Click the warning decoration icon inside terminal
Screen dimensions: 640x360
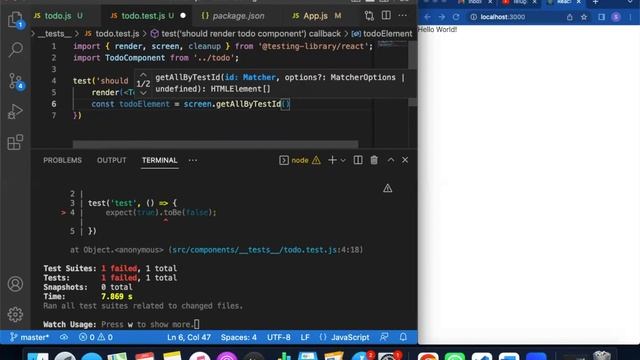coord(387,188)
